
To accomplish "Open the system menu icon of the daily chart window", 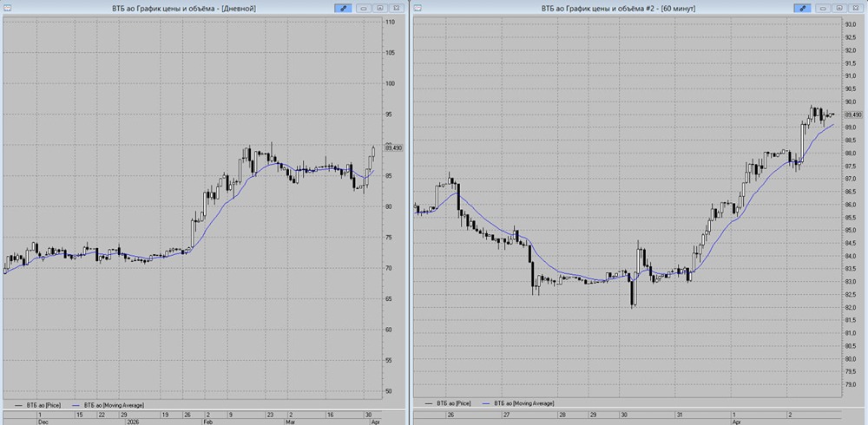I will pos(5,8).
